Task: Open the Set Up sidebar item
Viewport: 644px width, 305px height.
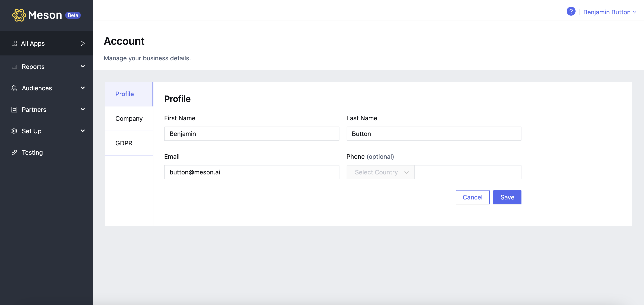Action: [x=47, y=131]
